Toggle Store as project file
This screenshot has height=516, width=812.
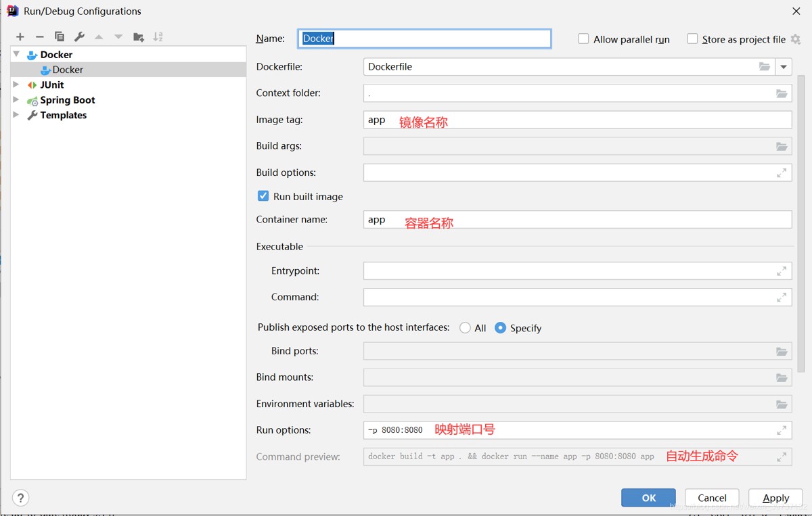coord(692,39)
